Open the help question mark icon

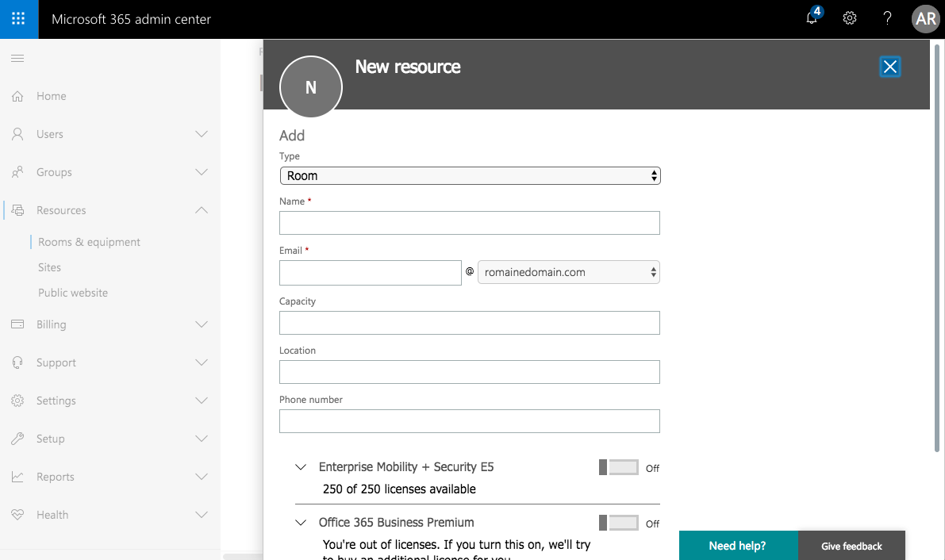887,18
